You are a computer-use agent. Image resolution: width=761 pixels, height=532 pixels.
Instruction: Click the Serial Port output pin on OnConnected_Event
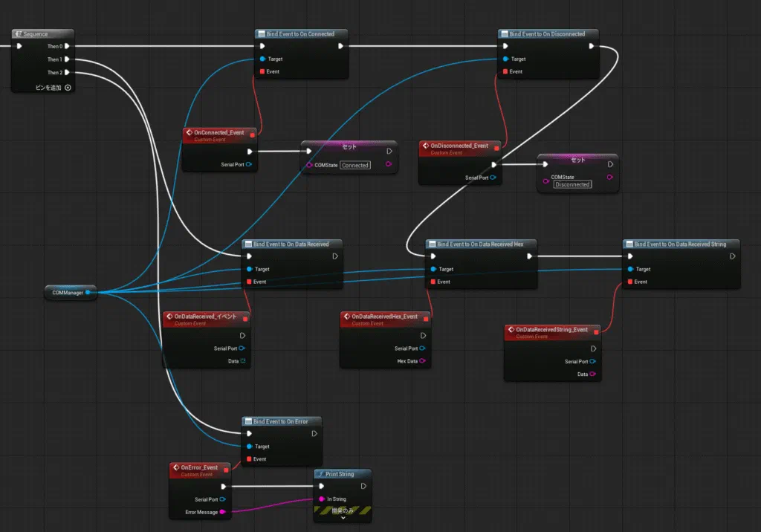(249, 164)
